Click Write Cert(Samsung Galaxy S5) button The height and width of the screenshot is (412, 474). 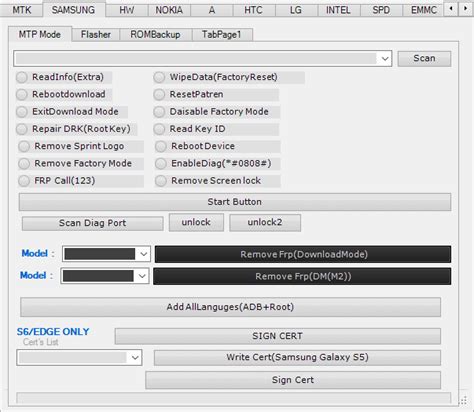click(297, 357)
